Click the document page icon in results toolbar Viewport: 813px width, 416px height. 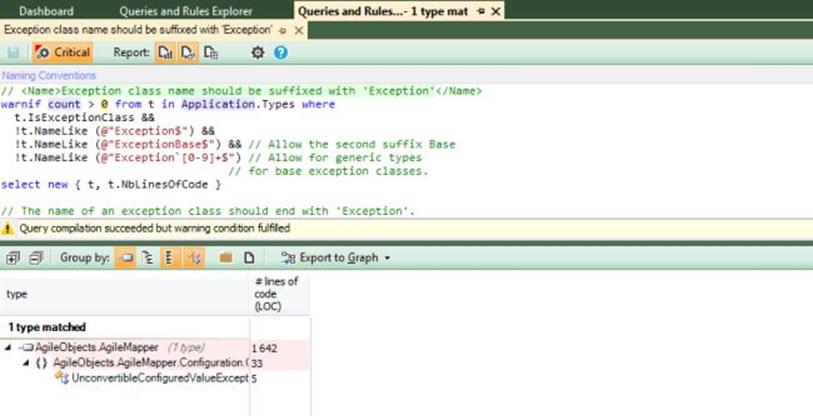(249, 258)
